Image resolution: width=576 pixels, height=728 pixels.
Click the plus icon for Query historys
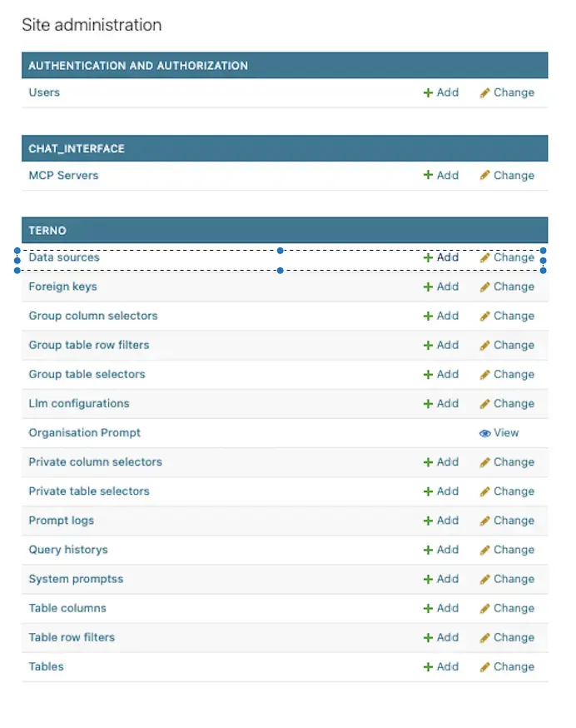click(428, 551)
